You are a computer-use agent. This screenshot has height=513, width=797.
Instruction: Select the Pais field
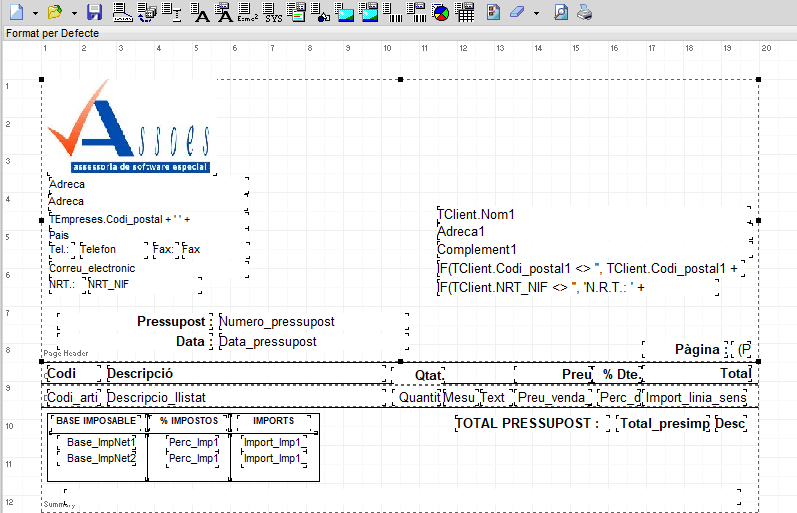pyautogui.click(x=148, y=235)
